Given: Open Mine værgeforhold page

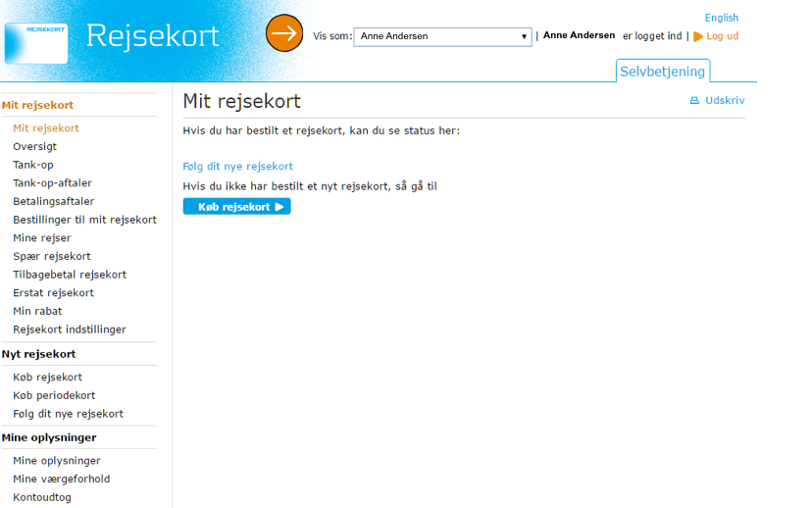Looking at the screenshot, I should click(x=61, y=480).
